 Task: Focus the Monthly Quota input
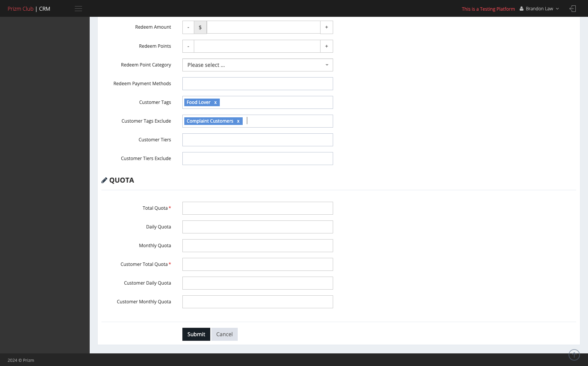pyautogui.click(x=258, y=246)
